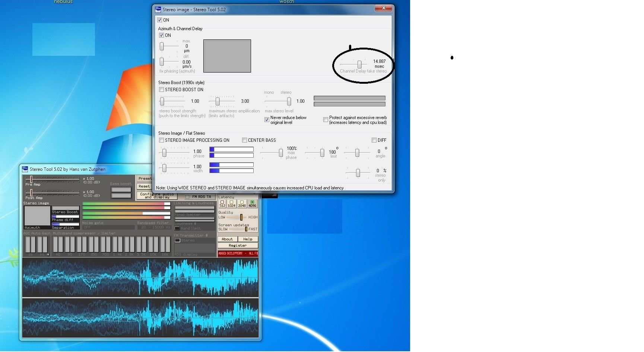Toggle the FM RDS TA checkbox
The width and height of the screenshot is (644, 352).
tap(187, 197)
